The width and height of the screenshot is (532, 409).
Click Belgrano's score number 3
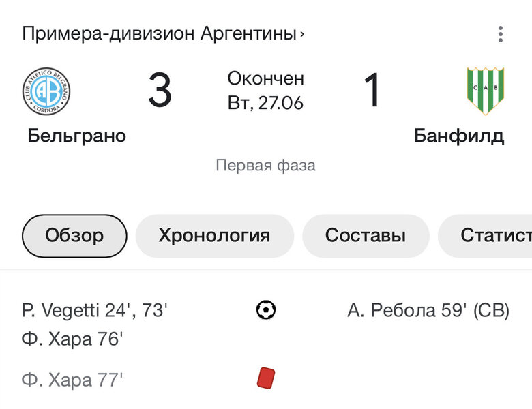[x=160, y=91]
